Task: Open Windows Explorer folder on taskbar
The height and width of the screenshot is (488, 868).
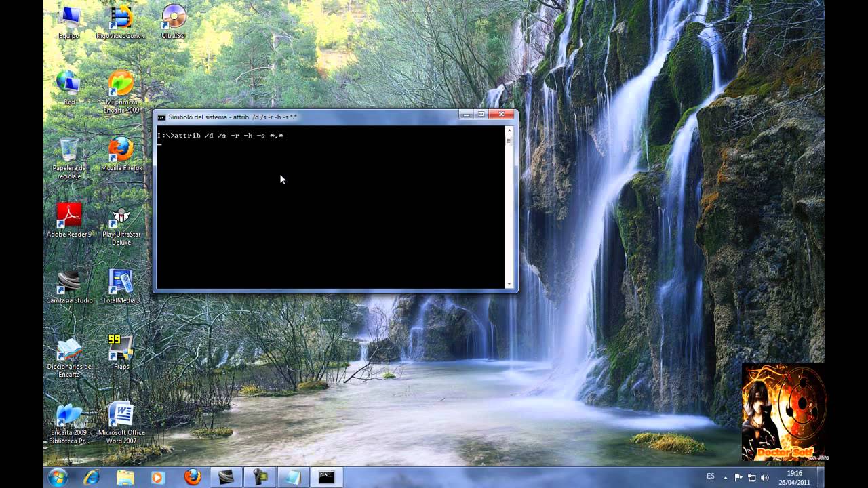Action: (x=125, y=477)
